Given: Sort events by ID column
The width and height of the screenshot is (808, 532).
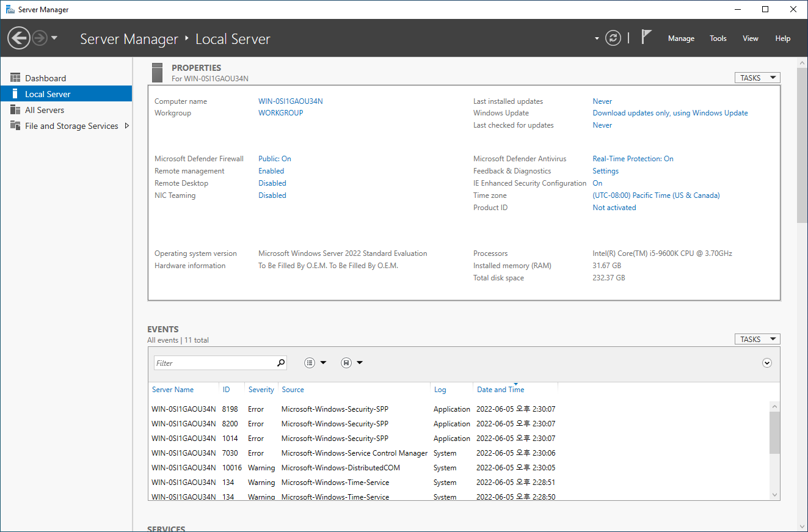Looking at the screenshot, I should (227, 390).
